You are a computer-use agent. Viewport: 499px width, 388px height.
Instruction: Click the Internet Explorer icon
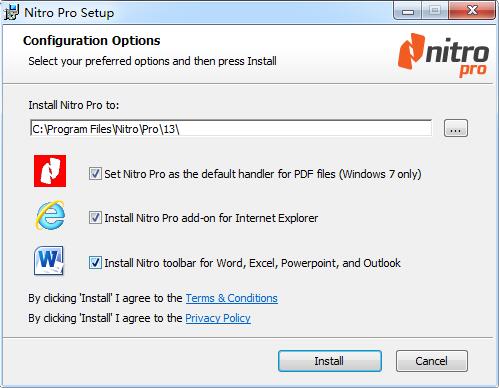pos(50,215)
